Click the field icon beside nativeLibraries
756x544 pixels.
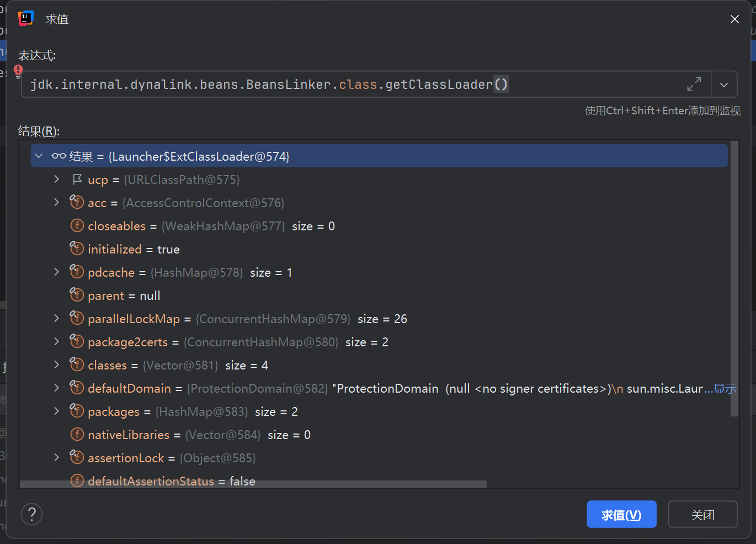(77, 435)
